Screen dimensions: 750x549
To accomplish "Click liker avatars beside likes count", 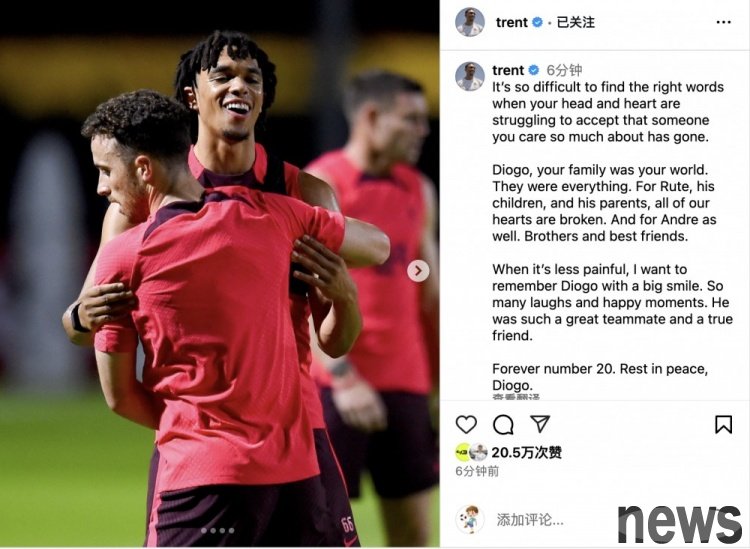I will (x=471, y=452).
